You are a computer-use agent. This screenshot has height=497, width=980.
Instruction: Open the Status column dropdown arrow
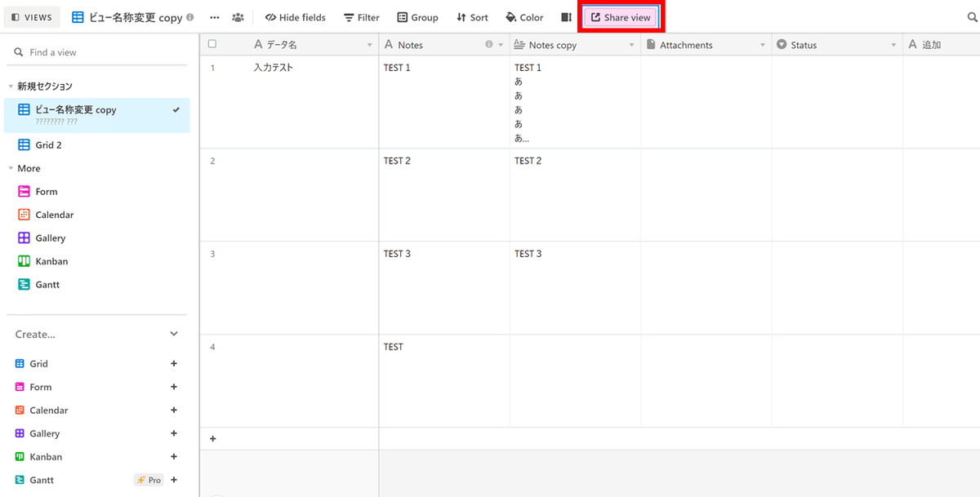click(893, 45)
